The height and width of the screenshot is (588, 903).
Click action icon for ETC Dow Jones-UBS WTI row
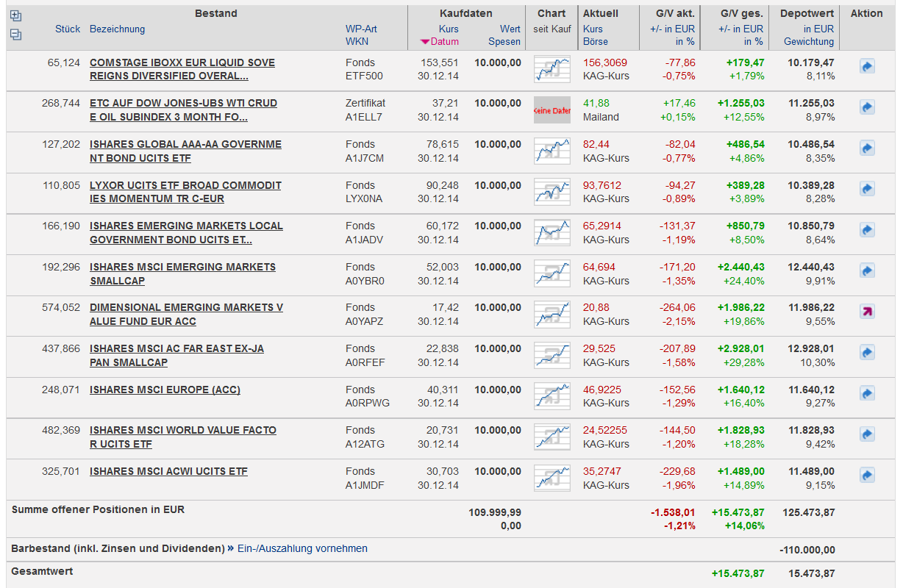tap(866, 108)
